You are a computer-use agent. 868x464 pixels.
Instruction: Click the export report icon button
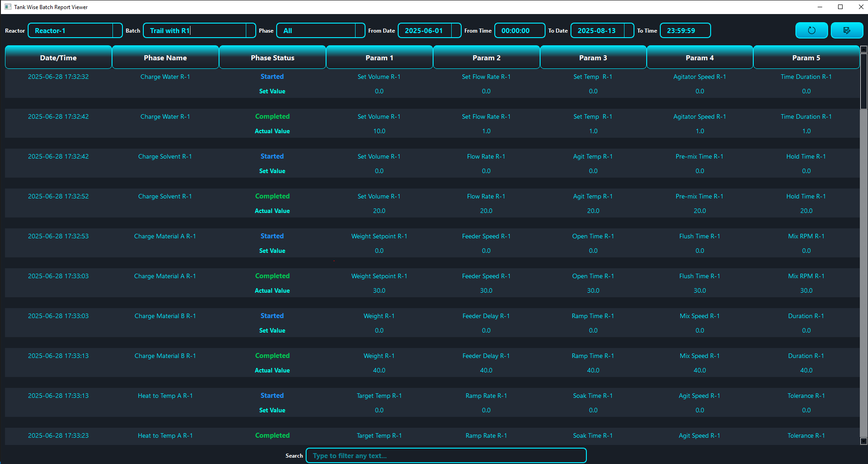846,30
